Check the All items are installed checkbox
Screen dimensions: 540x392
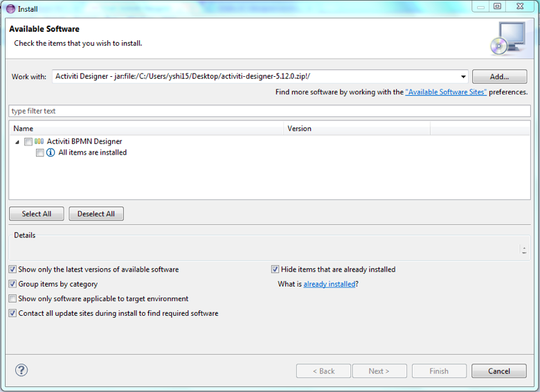[40, 152]
